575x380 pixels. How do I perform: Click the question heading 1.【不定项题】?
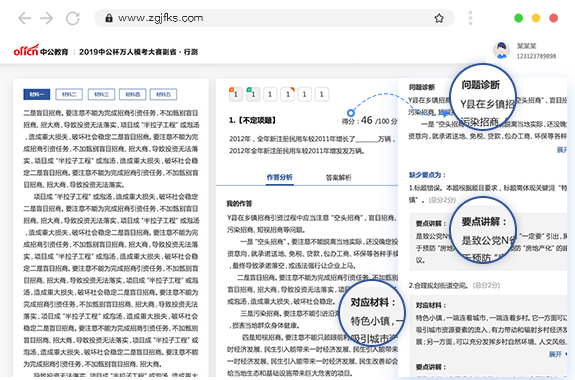tap(252, 120)
